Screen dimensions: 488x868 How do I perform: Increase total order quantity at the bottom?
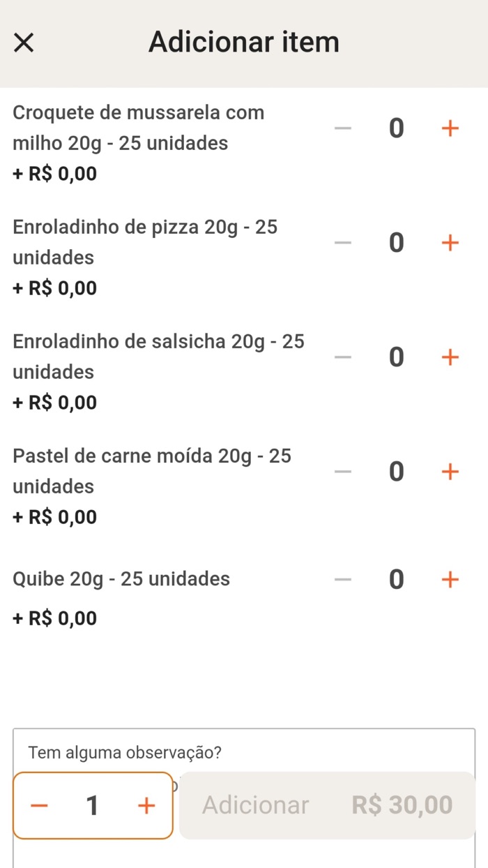click(146, 805)
